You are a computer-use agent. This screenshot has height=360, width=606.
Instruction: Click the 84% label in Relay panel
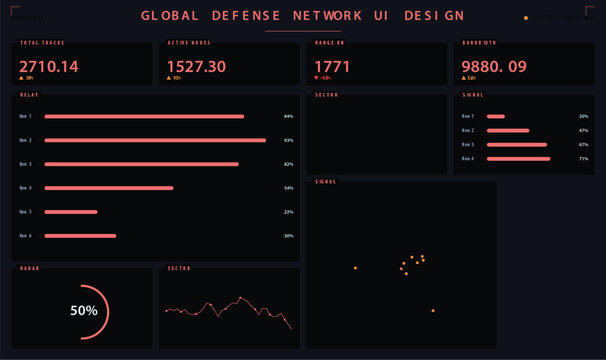point(289,116)
